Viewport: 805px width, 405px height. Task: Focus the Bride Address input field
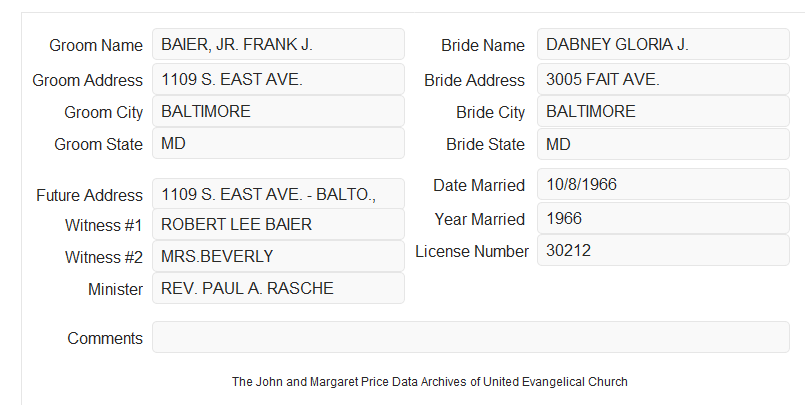click(663, 79)
